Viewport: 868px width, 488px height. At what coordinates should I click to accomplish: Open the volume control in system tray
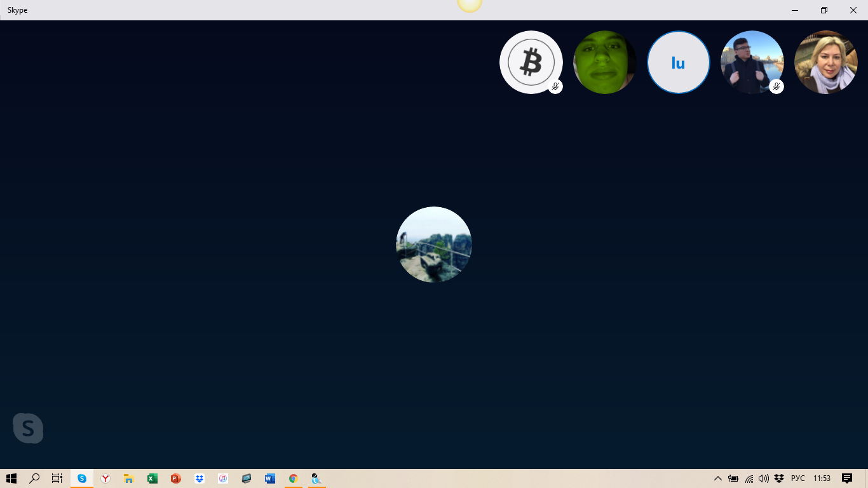(763, 478)
